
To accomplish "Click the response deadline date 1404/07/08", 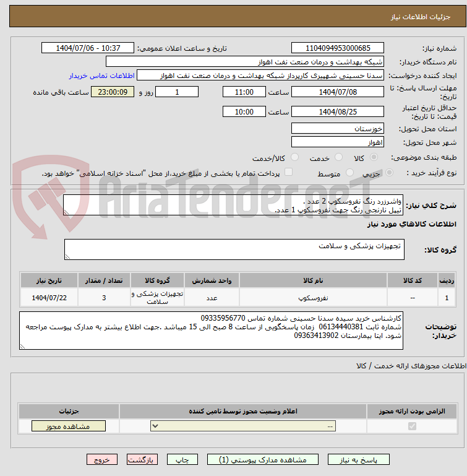I will [338, 92].
